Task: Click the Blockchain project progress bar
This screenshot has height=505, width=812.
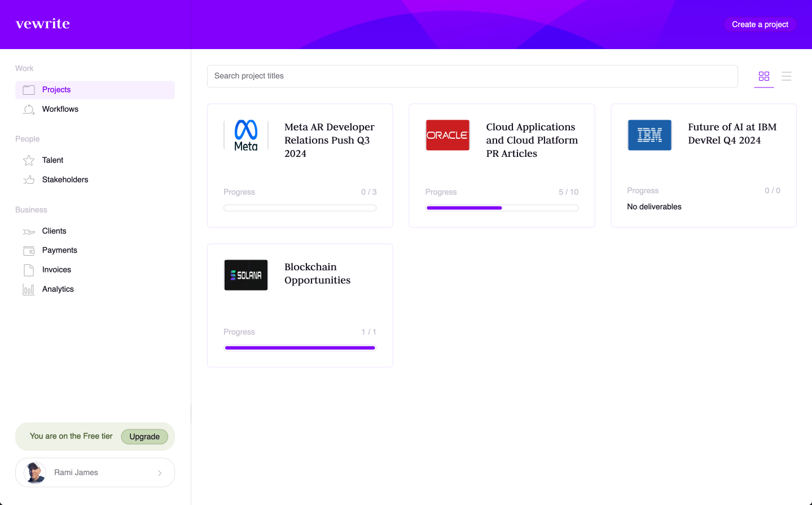Action: coord(300,348)
